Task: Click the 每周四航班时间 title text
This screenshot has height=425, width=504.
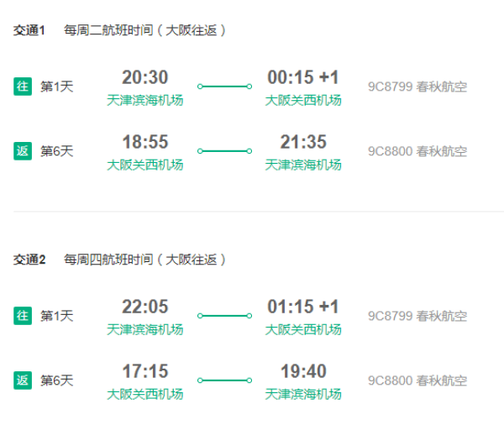Action: 108,260
